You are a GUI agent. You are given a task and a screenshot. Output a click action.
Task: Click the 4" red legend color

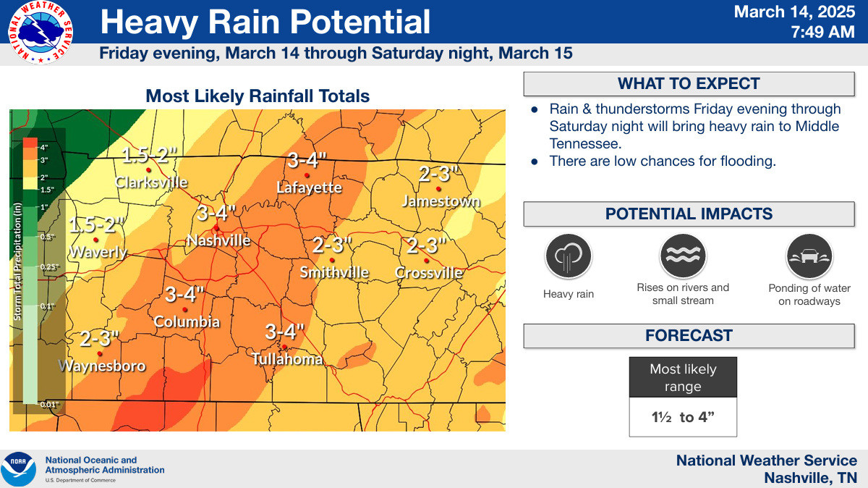coord(30,143)
